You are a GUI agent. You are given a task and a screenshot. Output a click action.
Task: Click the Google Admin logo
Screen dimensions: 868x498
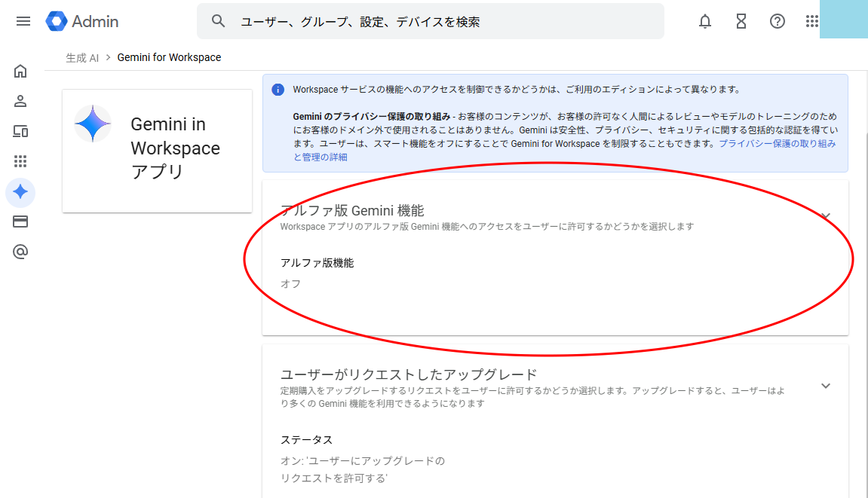[82, 21]
